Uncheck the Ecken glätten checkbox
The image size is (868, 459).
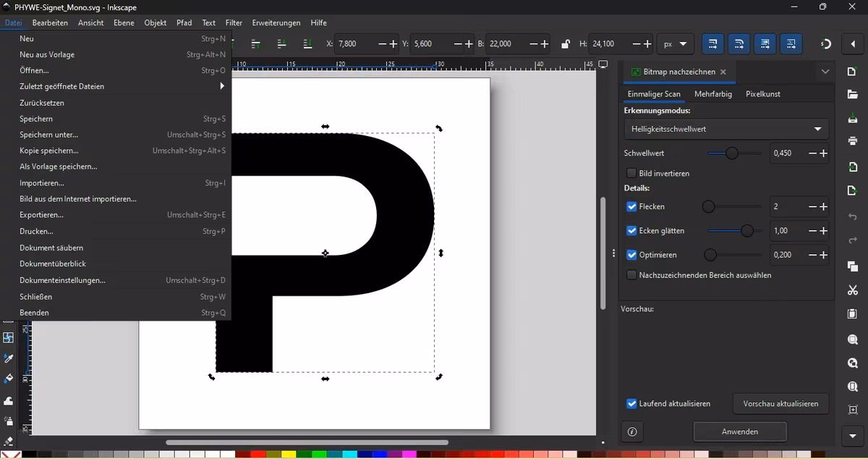tap(631, 231)
